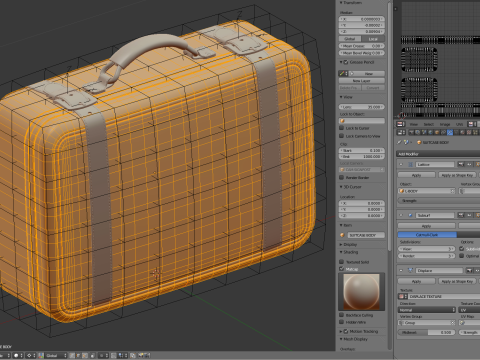
Task: Open the Add Modifier dropdown
Action: (438, 154)
